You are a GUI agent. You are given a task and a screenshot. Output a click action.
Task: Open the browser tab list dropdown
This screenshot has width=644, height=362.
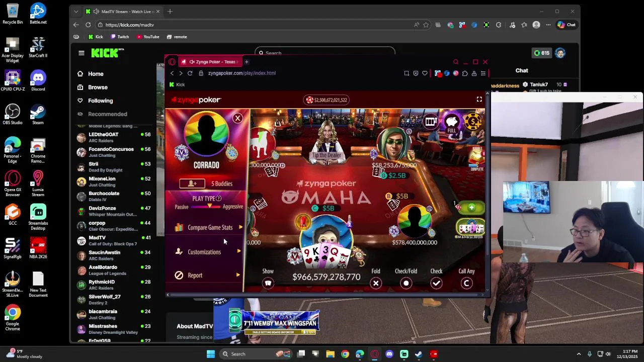(76, 11)
